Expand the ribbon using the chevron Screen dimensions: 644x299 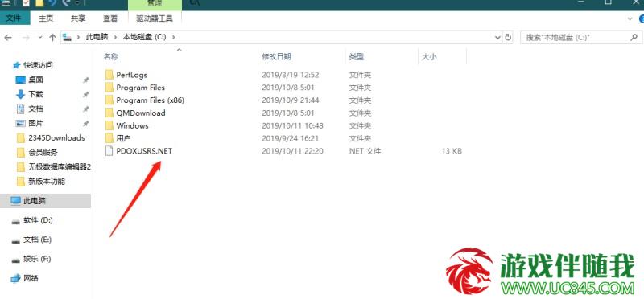tap(630, 18)
